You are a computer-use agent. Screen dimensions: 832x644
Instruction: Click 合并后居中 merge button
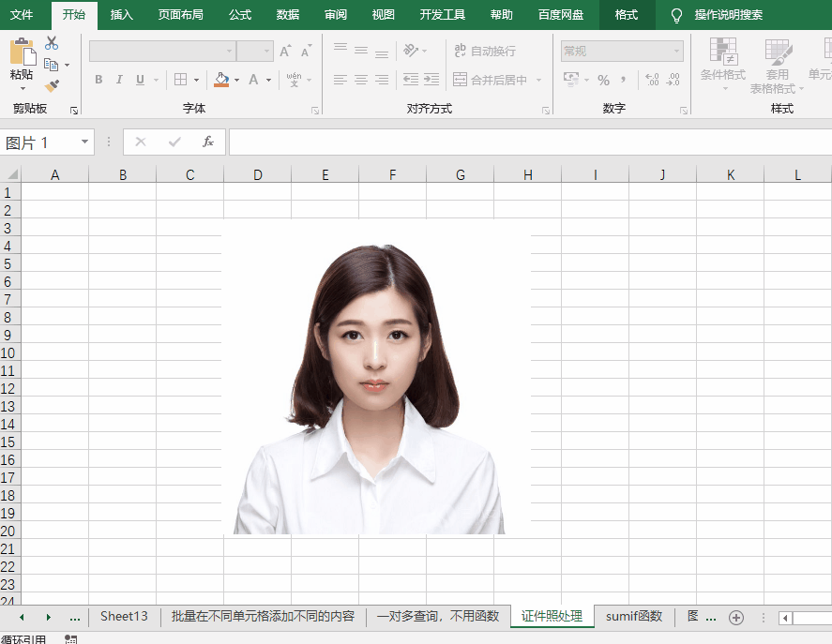pyautogui.click(x=490, y=80)
